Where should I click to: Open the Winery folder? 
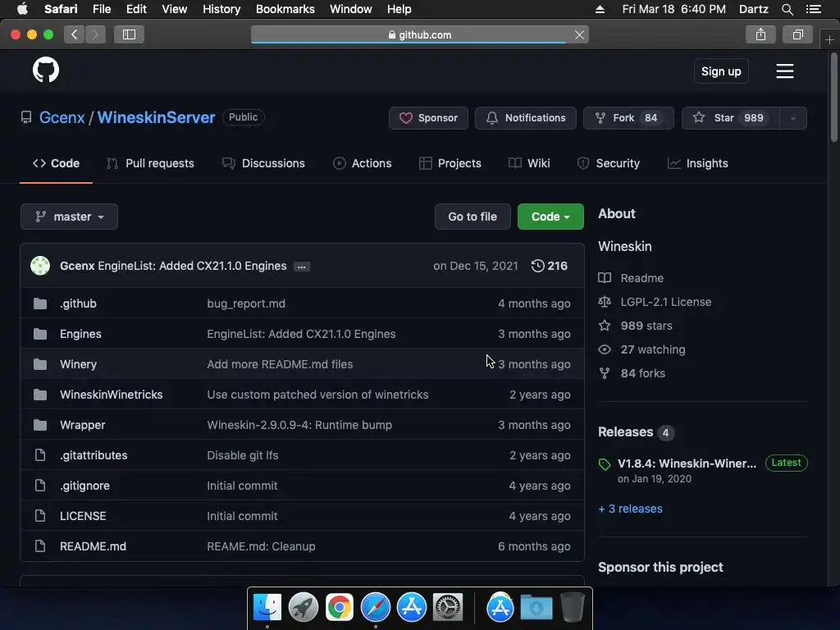pos(78,364)
